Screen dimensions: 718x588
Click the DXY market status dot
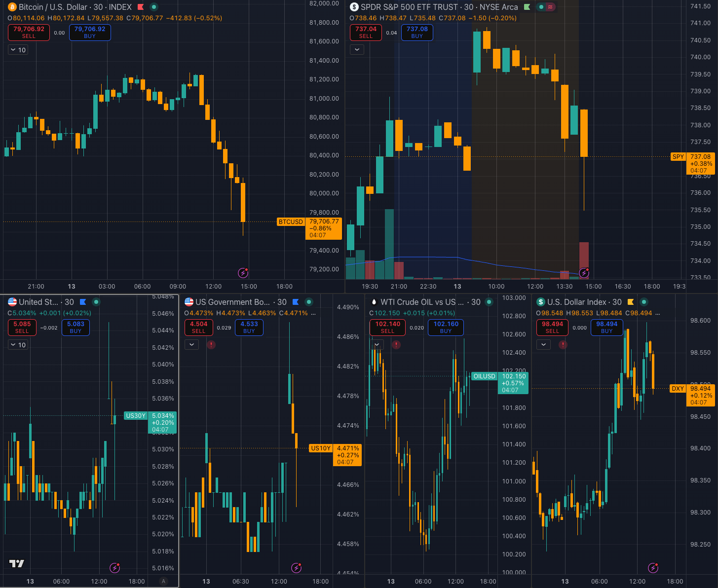[x=644, y=302]
